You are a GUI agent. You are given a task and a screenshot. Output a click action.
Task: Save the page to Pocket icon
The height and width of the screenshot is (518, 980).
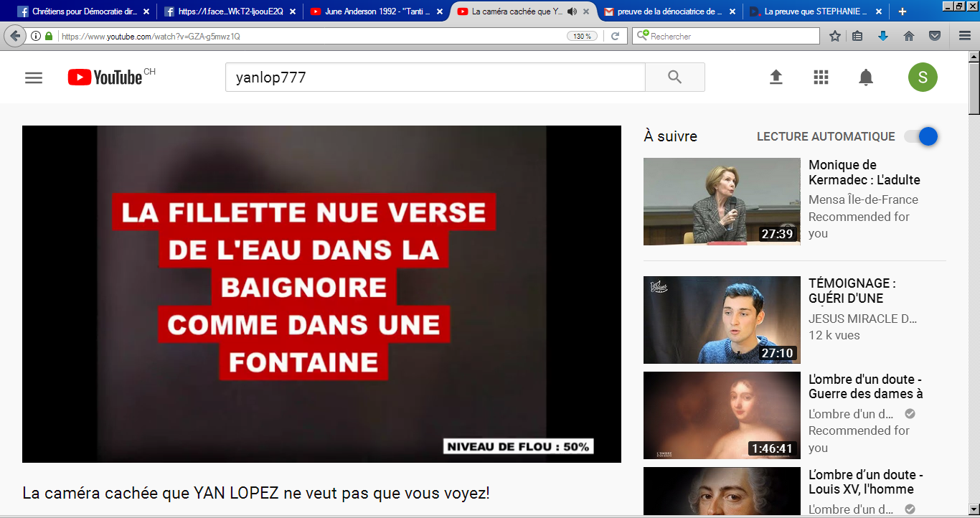[x=935, y=36]
